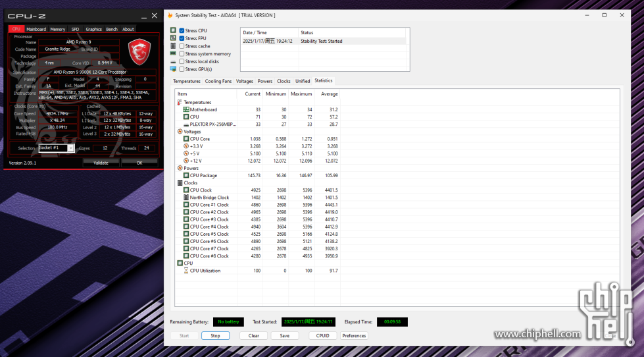Screen dimensions: 644x357
Task: Switch to the Temperatures tab
Action: [187, 81]
